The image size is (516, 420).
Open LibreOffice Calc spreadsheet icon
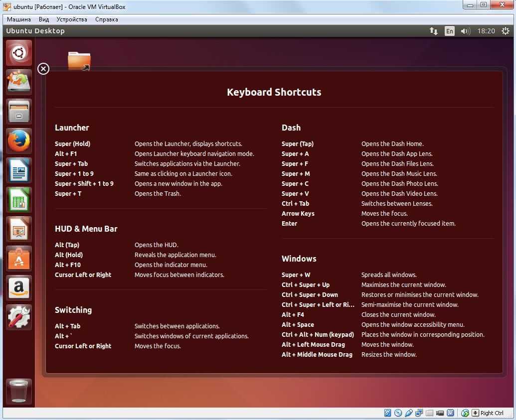pyautogui.click(x=19, y=200)
